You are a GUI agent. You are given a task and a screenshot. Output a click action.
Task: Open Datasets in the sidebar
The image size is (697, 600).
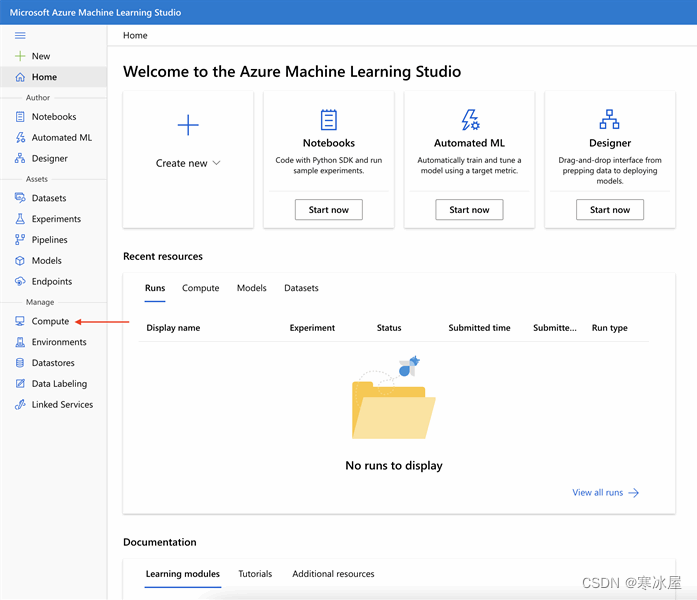[49, 198]
